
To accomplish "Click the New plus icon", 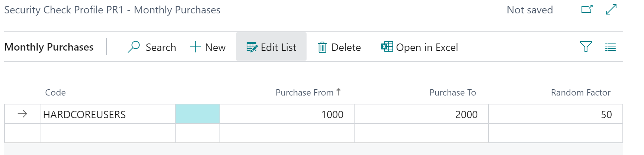I will click(195, 47).
